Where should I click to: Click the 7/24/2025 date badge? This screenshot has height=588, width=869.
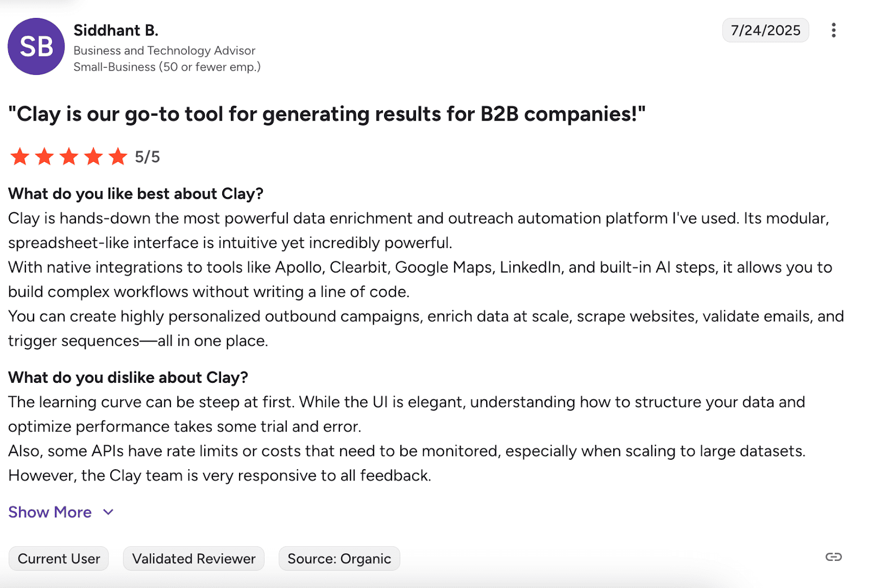[765, 30]
